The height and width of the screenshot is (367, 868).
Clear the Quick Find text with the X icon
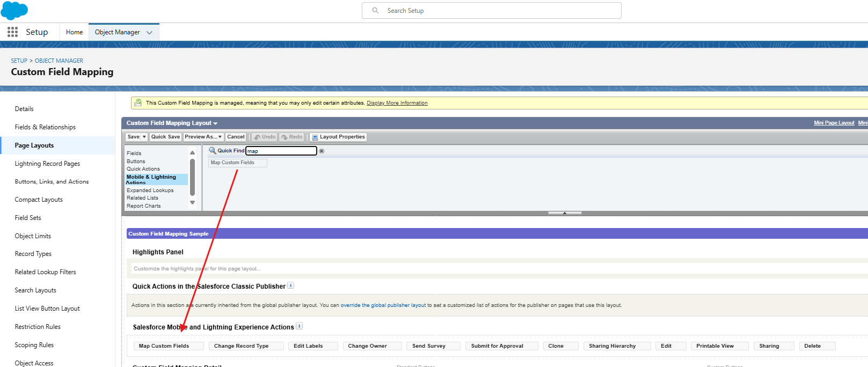pos(322,151)
